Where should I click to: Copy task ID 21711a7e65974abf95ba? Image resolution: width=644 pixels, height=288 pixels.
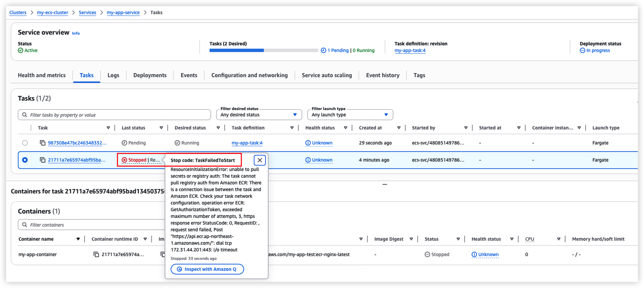pos(43,160)
